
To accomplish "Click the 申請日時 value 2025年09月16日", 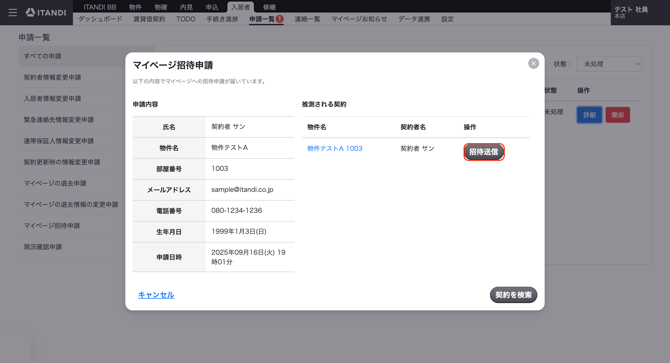I will 248,257.
